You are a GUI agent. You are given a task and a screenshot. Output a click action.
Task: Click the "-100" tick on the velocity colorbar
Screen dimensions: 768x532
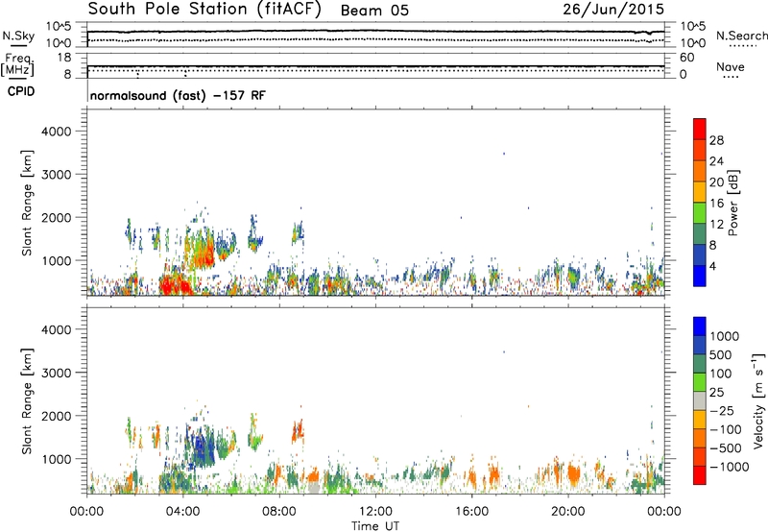pos(726,429)
